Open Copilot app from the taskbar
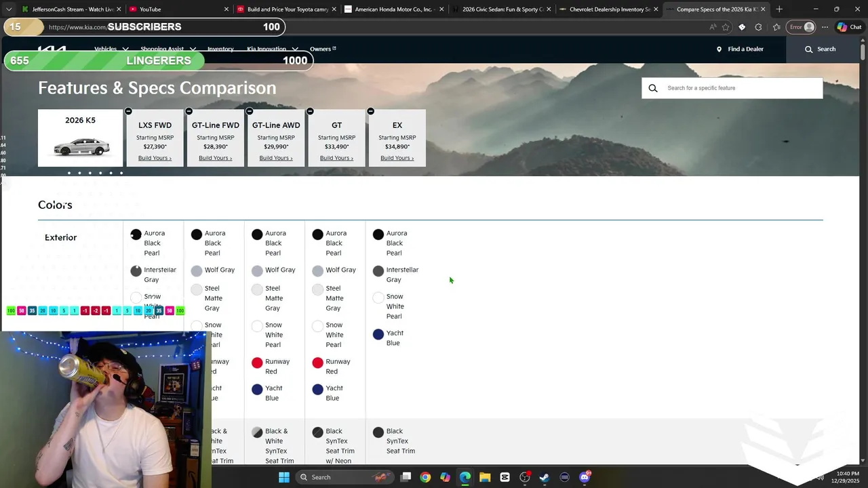 (x=445, y=477)
